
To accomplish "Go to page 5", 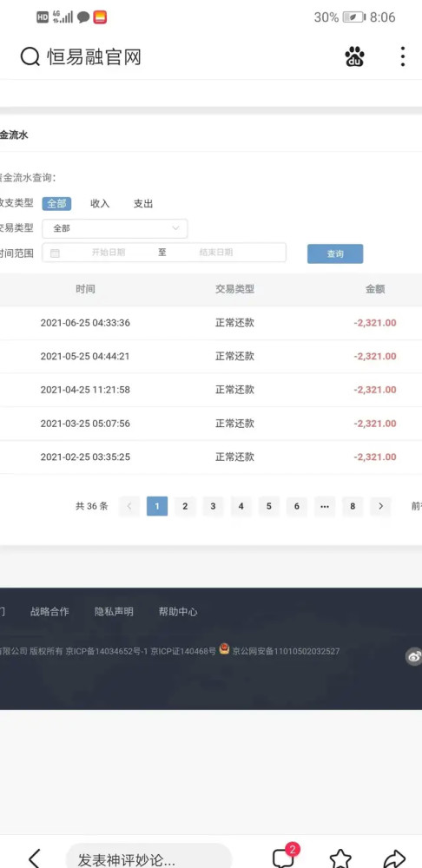I will click(268, 506).
